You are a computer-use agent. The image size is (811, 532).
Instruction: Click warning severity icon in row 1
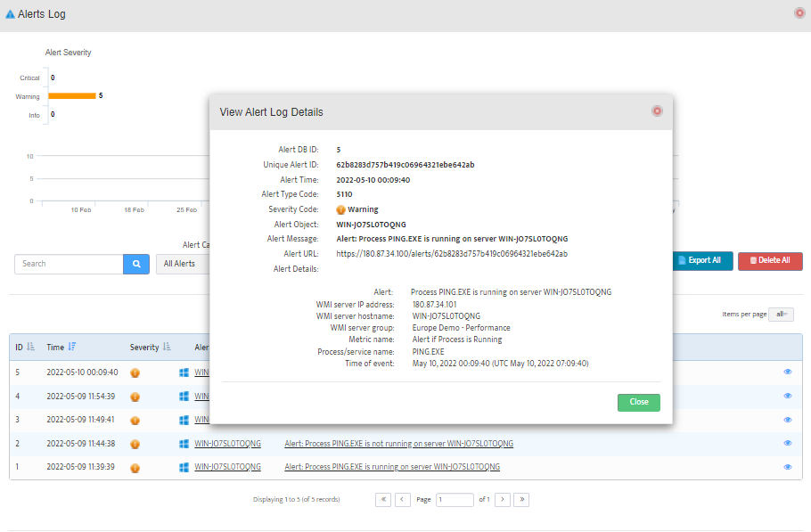pyautogui.click(x=135, y=468)
